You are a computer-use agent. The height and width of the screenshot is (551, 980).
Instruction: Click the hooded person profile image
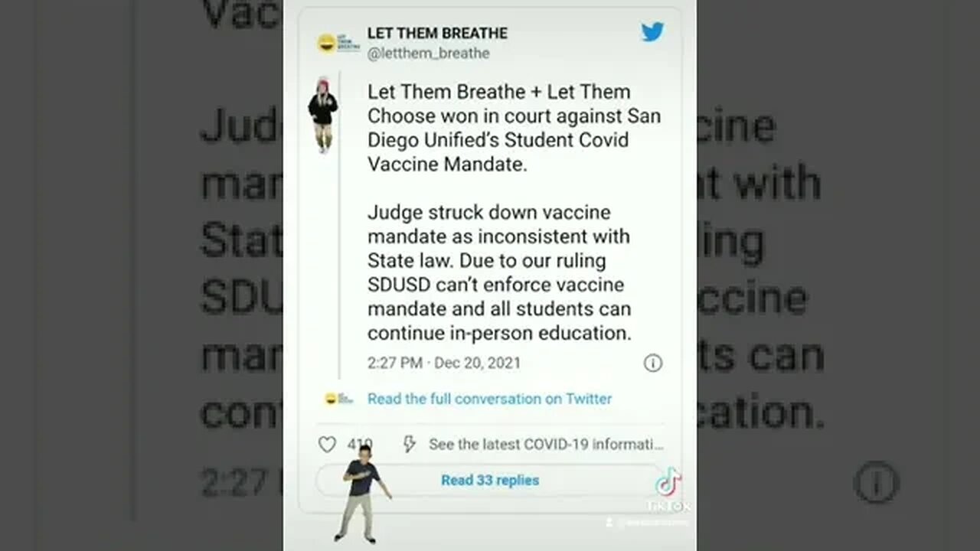point(323,115)
